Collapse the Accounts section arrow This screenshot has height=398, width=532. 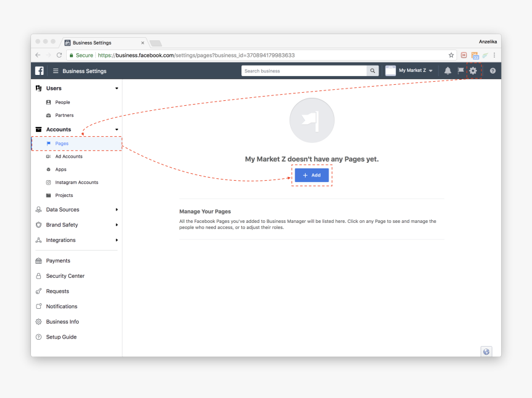[x=117, y=129]
